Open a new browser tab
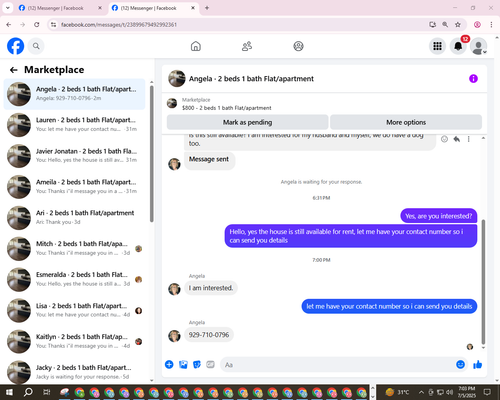The image size is (500, 400). click(207, 8)
